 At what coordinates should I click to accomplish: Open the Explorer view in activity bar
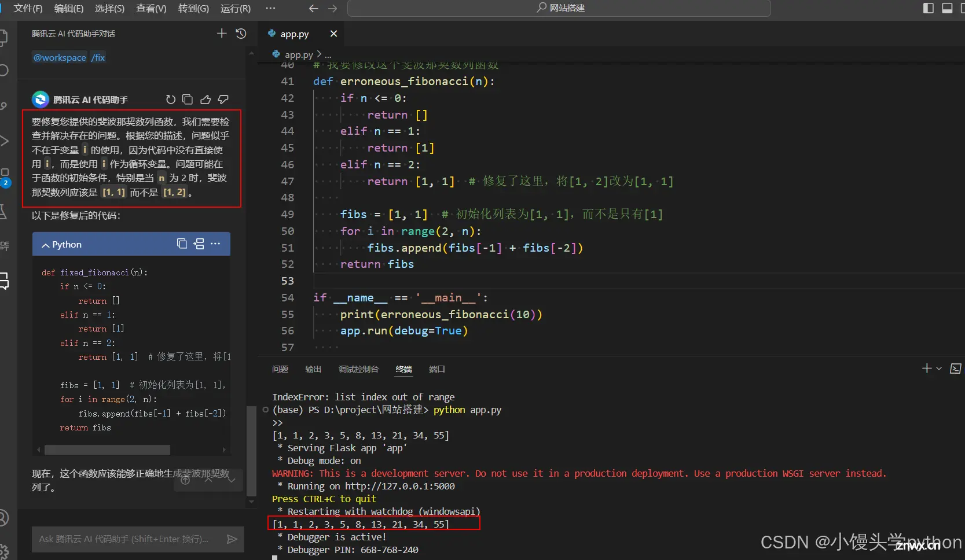3,38
